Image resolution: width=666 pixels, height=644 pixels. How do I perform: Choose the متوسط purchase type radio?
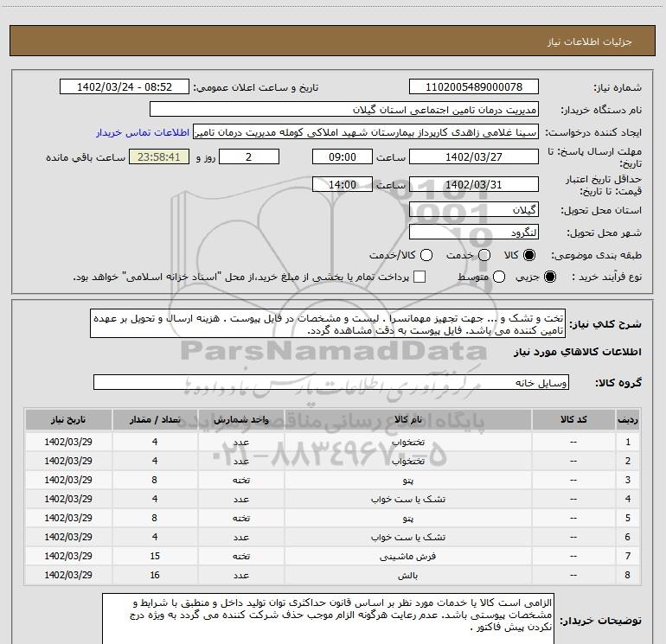[x=499, y=277]
